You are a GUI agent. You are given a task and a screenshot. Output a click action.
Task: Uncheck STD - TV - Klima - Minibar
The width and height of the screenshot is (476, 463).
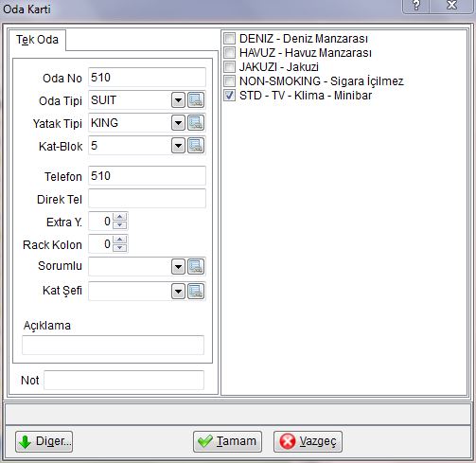pyautogui.click(x=229, y=95)
